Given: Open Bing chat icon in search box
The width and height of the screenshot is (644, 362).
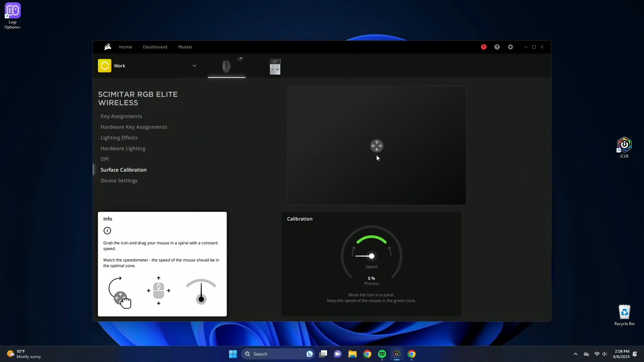Looking at the screenshot, I should click(x=309, y=354).
